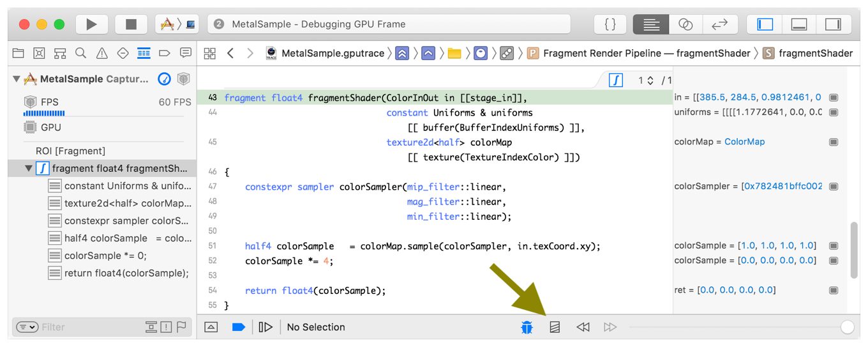This screenshot has width=868, height=347.
Task: Toggle the left Navigator panel
Action: [765, 24]
